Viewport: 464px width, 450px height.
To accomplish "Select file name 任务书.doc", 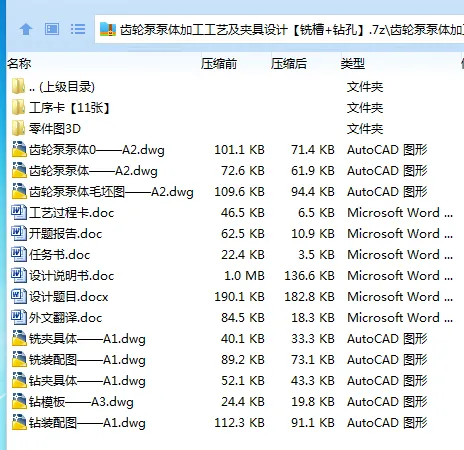I will coord(59,255).
